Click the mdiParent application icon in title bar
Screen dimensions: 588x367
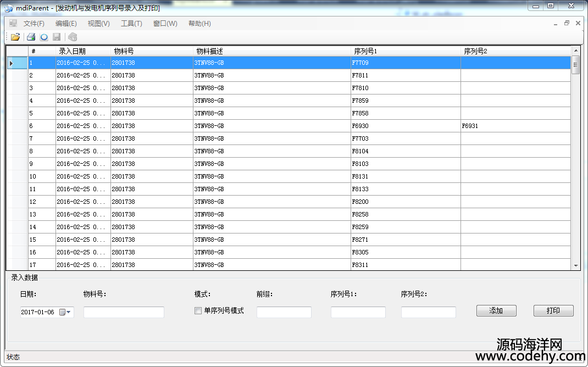click(x=8, y=8)
